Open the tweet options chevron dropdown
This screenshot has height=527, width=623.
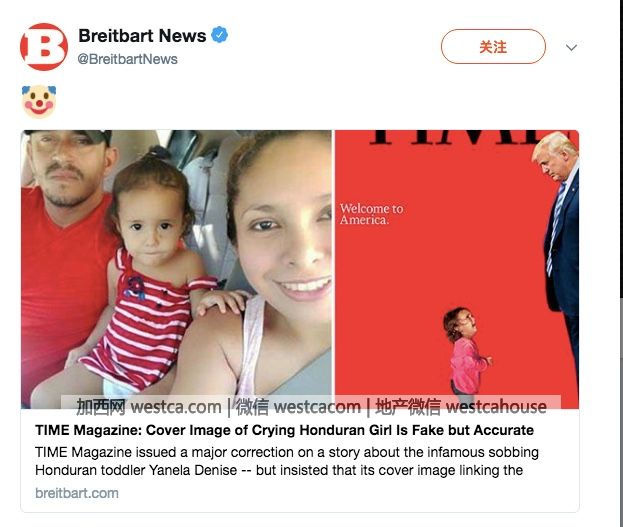click(x=571, y=48)
